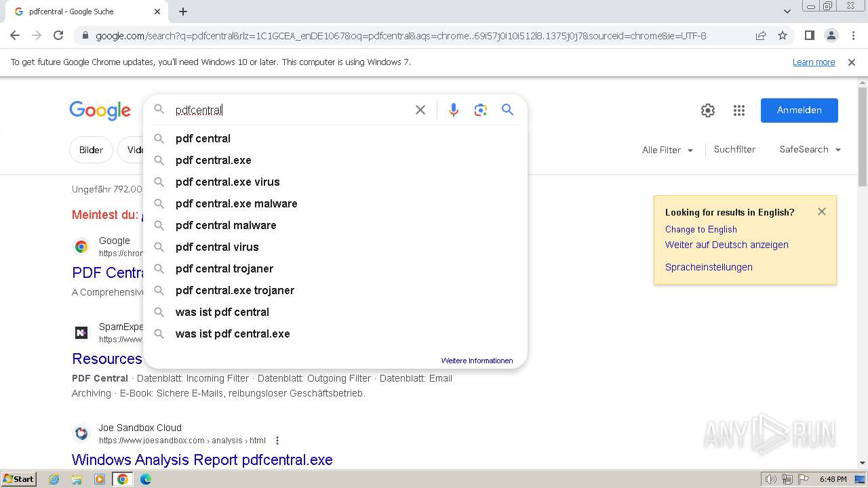
Task: Open 'Windows Analysis Report pdfcentral.exe' result
Action: [x=202, y=460]
